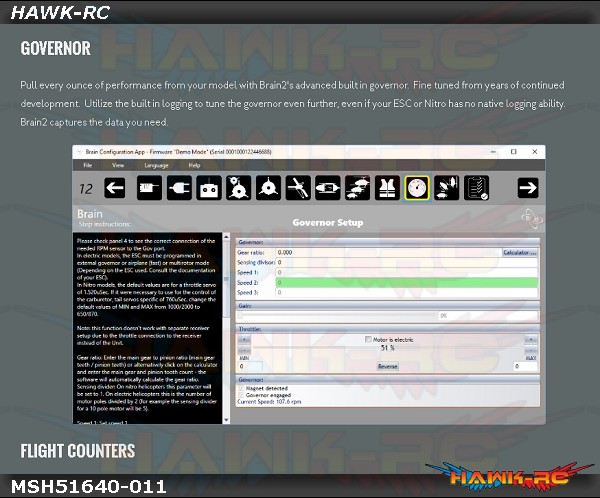Click instructions panel scroll up arrow

(226, 237)
